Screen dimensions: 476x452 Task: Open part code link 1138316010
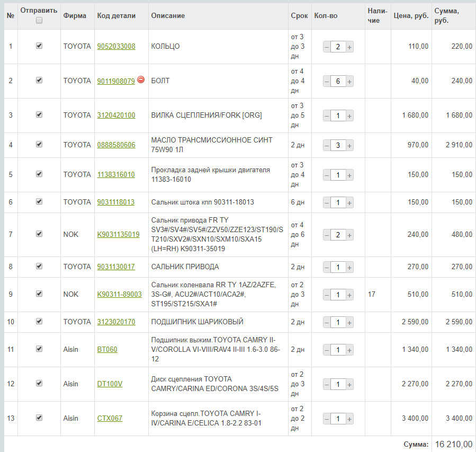point(116,175)
